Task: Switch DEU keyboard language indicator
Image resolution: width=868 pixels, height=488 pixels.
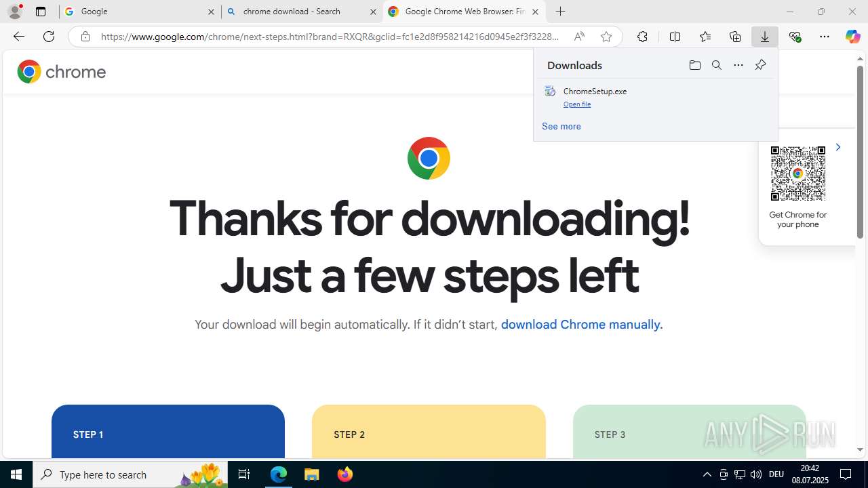Action: click(x=776, y=474)
